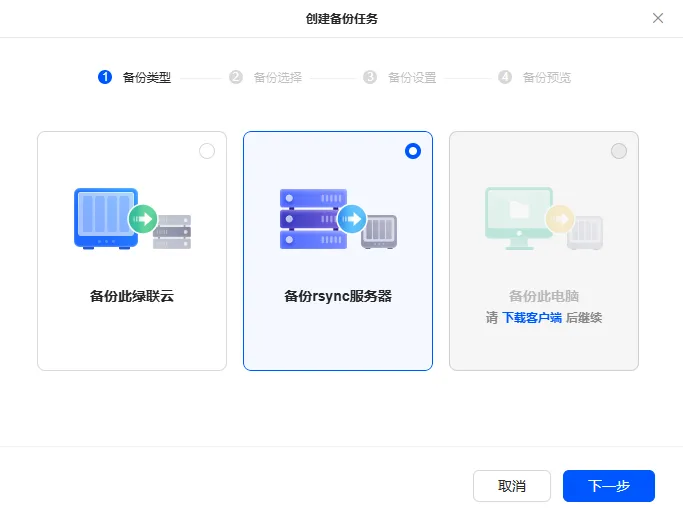Click the 备份此绿联云 card label
This screenshot has height=520, width=683.
[132, 296]
